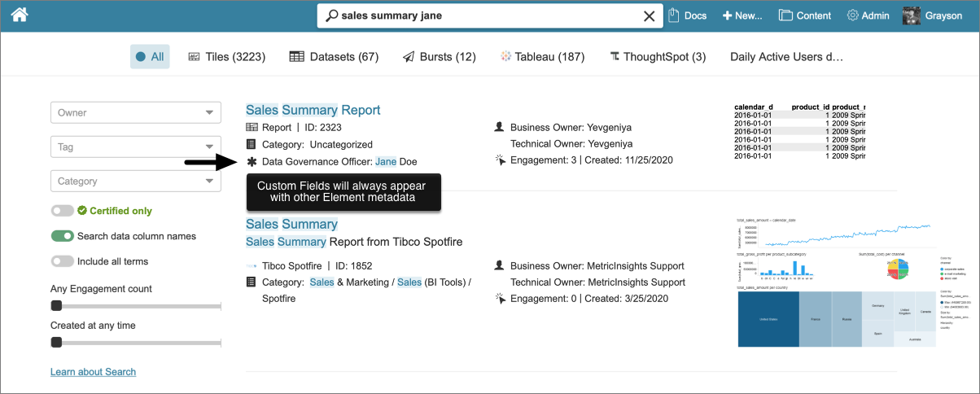
Task: Disable Search data column names
Action: pos(63,236)
